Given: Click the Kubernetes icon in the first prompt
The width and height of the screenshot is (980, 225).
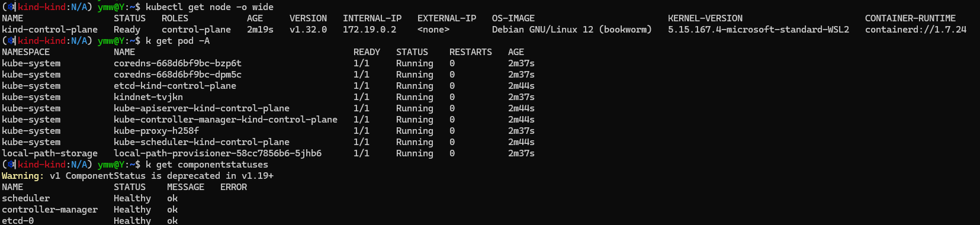Looking at the screenshot, I should click(10, 7).
